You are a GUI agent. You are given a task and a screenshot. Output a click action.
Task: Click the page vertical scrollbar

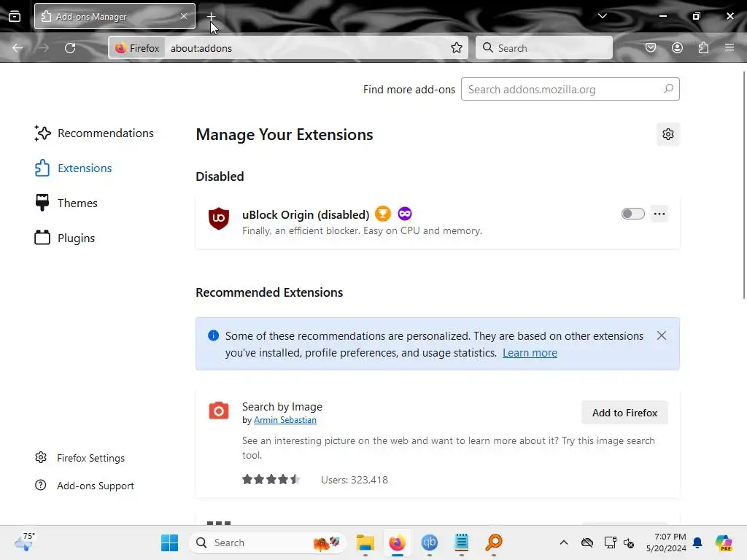click(x=743, y=185)
